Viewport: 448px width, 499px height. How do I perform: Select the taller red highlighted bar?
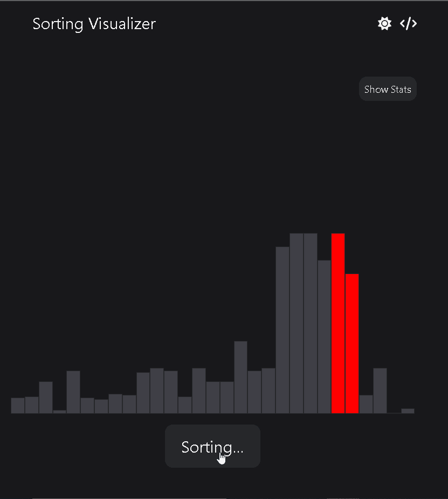pyautogui.click(x=338, y=324)
